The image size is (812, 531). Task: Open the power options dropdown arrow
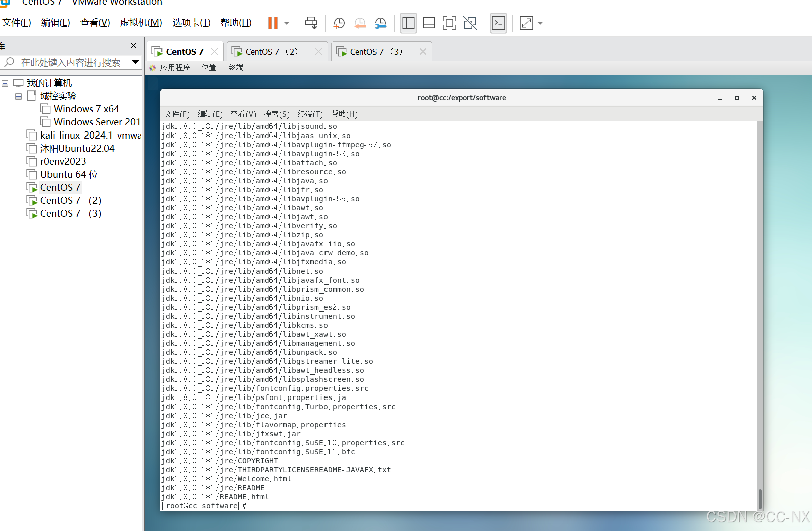point(287,23)
